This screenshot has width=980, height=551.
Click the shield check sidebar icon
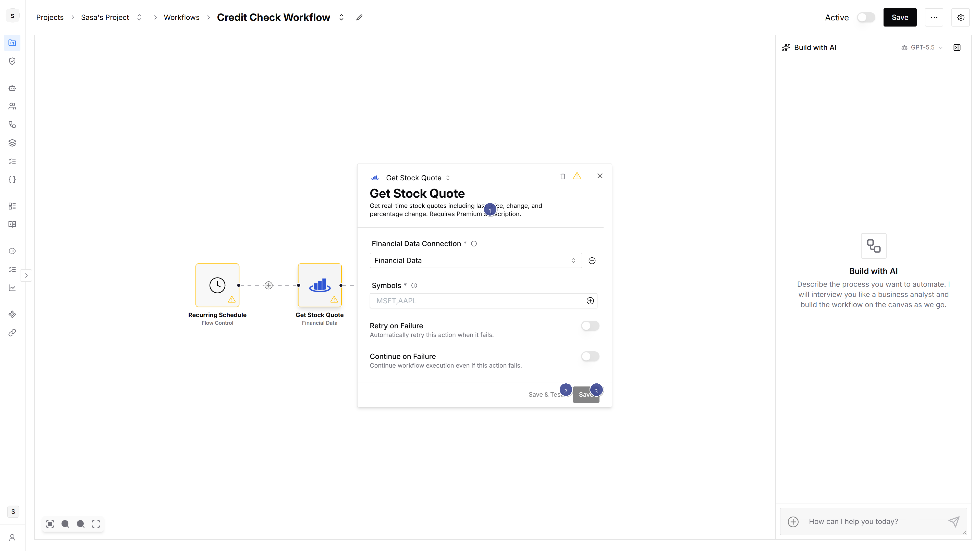[x=12, y=61]
